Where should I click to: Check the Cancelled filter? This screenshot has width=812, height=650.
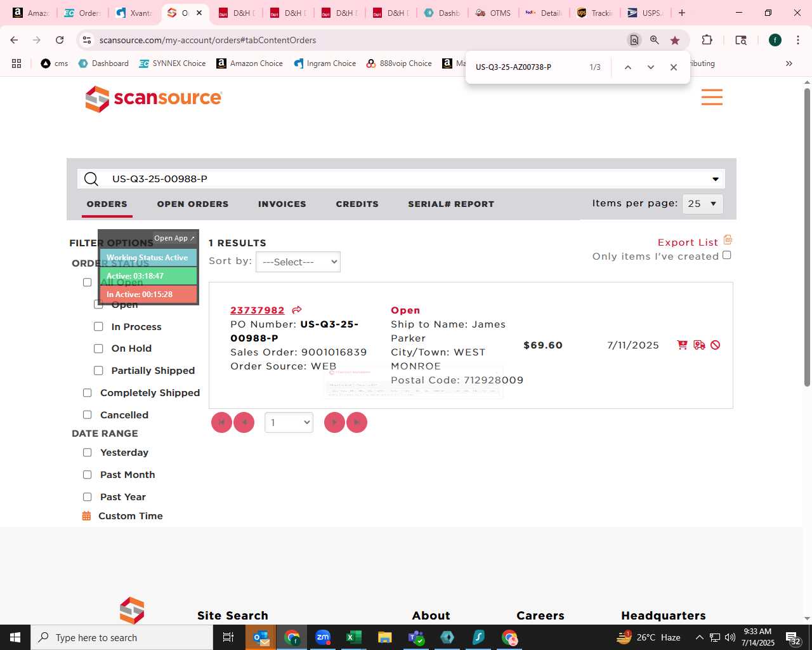coord(88,415)
